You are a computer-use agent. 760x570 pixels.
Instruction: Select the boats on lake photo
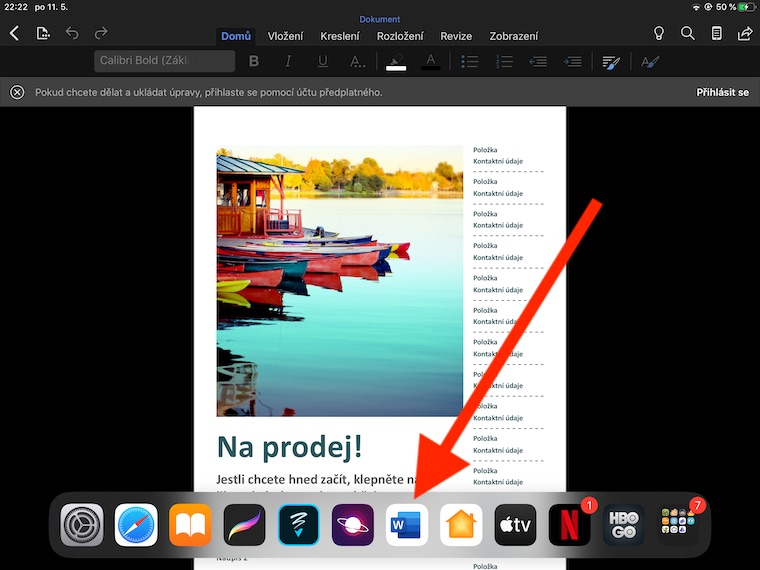point(340,281)
